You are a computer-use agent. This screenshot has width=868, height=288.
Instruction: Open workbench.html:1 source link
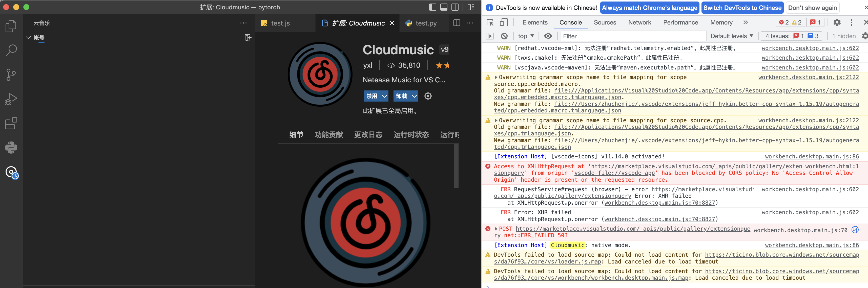click(832, 166)
